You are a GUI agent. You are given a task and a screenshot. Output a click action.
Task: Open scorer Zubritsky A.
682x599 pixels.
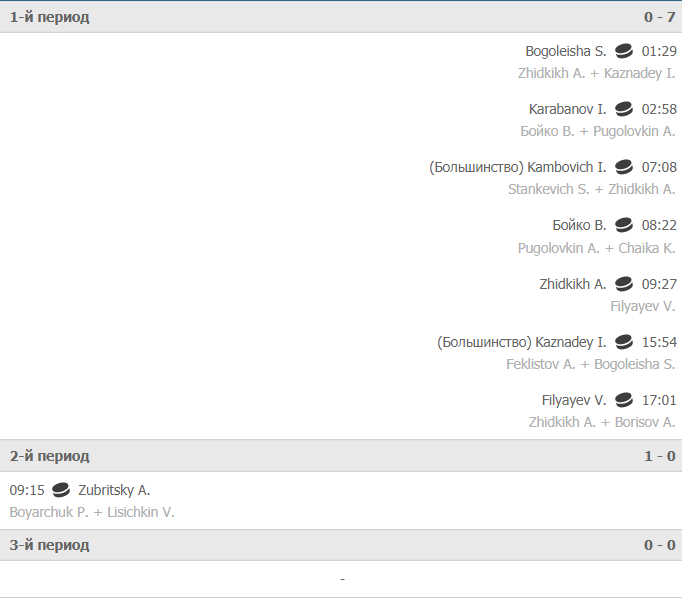coord(114,490)
